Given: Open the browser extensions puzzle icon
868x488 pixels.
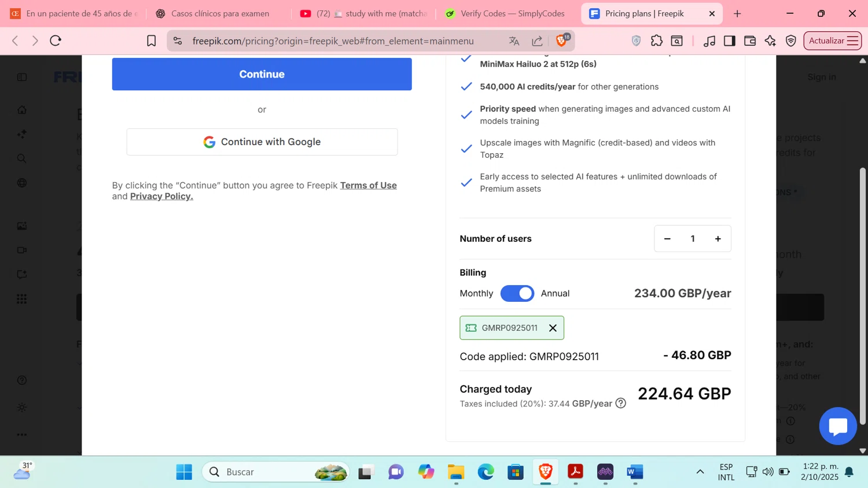Looking at the screenshot, I should pyautogui.click(x=656, y=40).
